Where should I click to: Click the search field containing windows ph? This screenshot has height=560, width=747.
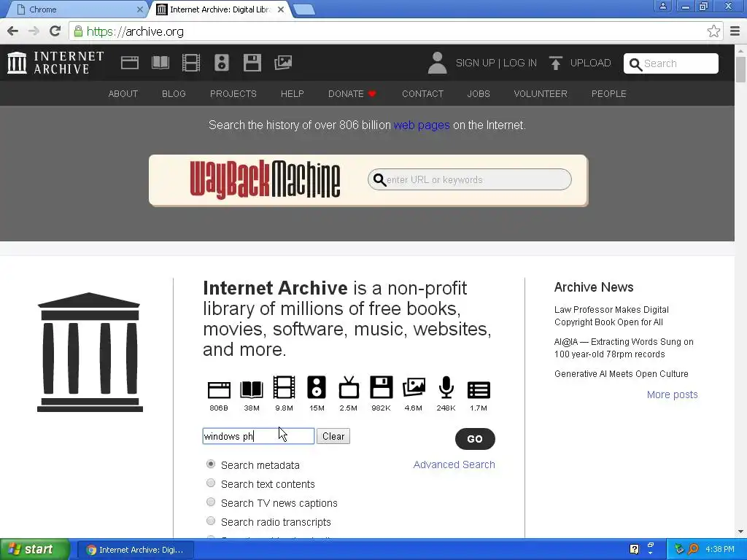[x=258, y=436]
